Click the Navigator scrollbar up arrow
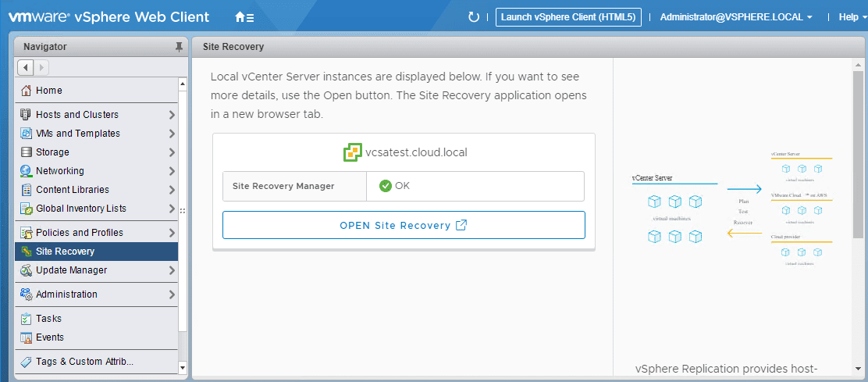This screenshot has height=382, width=868. pyautogui.click(x=183, y=84)
